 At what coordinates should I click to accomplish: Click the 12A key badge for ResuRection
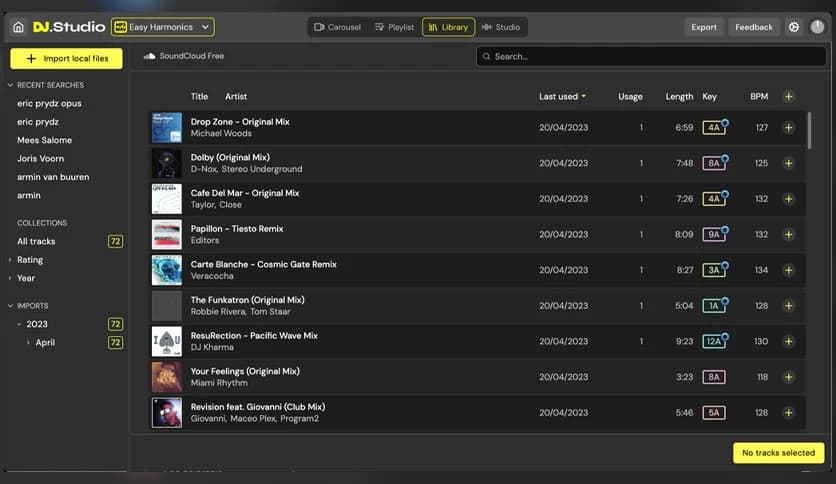pos(713,342)
